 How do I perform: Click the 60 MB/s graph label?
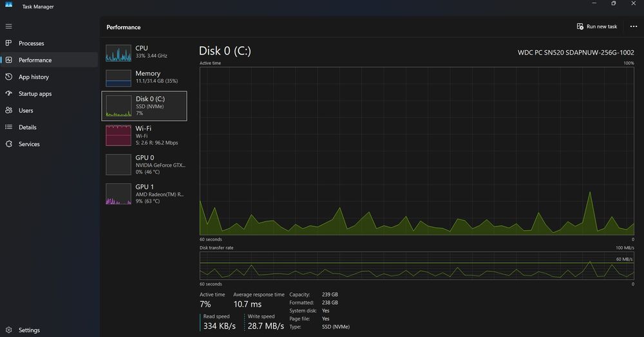click(x=624, y=259)
